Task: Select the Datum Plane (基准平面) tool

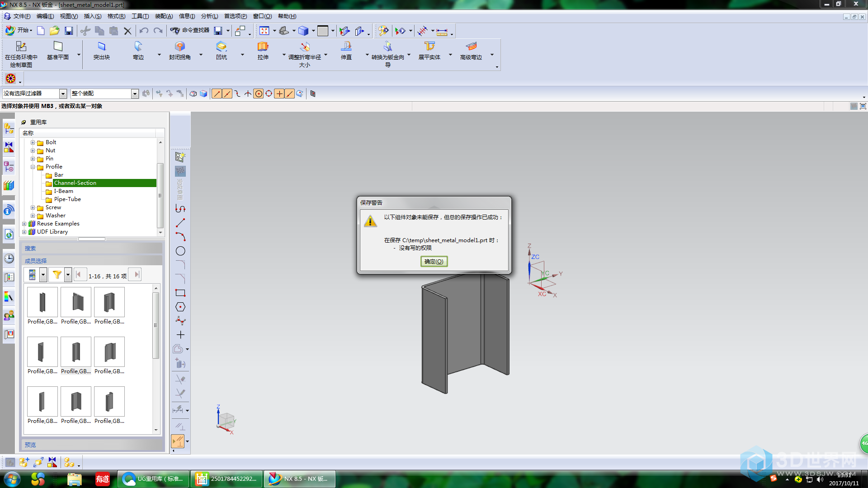Action: click(58, 51)
